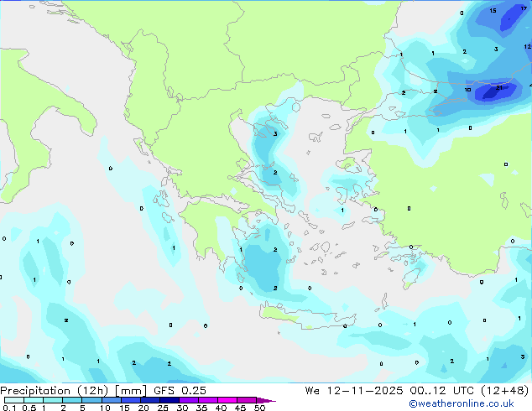
Task: Select the 5–10 mm legend color swatch
Action: [x=91, y=400]
